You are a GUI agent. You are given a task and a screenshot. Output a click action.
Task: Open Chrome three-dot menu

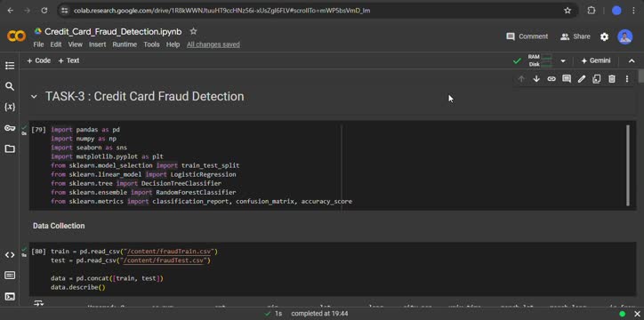click(633, 11)
